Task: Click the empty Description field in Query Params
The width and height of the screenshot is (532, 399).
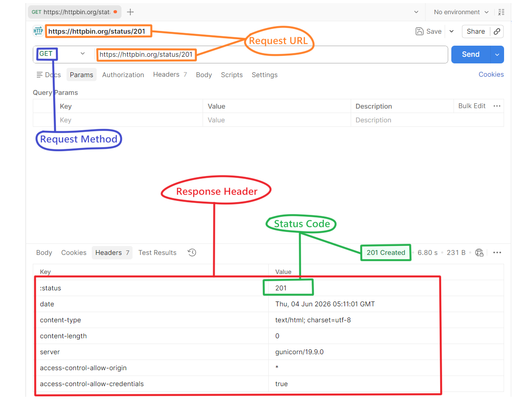Action: pos(427,120)
